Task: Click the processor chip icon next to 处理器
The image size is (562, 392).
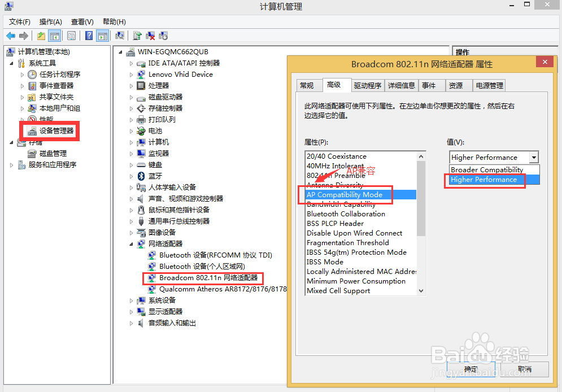Action: (x=141, y=86)
